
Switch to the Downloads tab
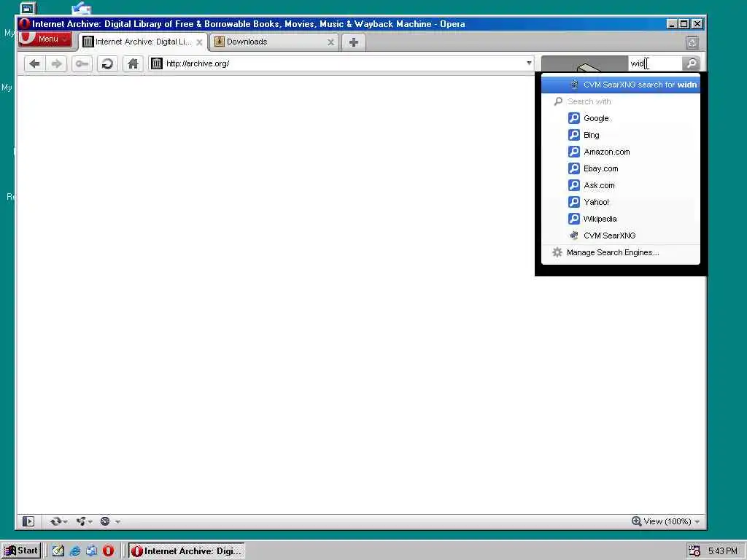point(274,42)
